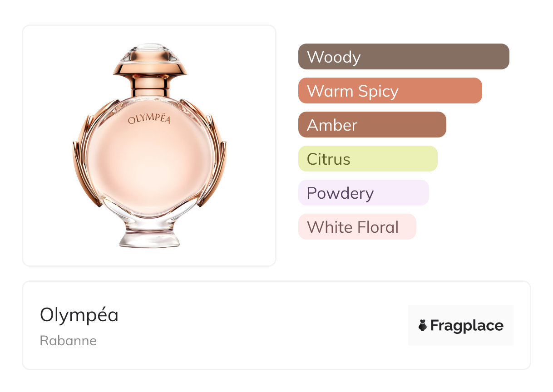The height and width of the screenshot is (392, 553).
Task: Choose the Amber accord bar
Action: click(x=372, y=125)
